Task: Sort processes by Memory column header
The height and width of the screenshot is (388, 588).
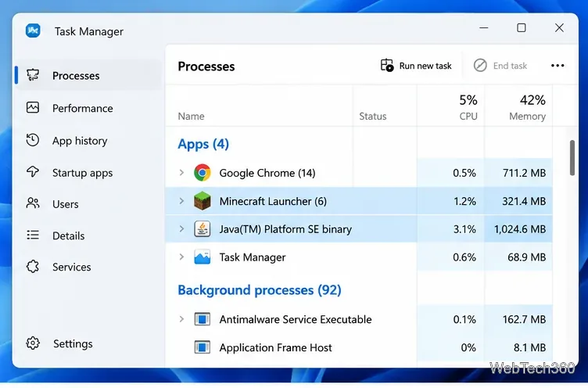Action: [518, 106]
